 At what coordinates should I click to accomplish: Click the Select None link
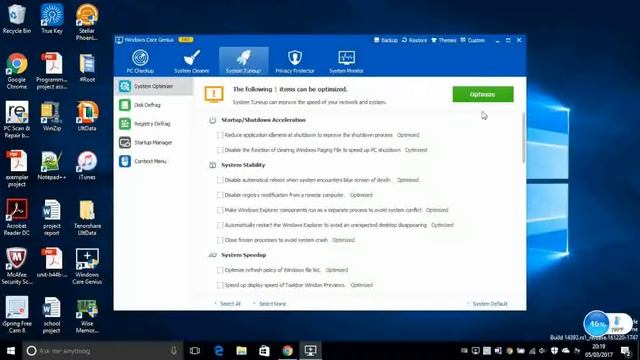pos(272,304)
